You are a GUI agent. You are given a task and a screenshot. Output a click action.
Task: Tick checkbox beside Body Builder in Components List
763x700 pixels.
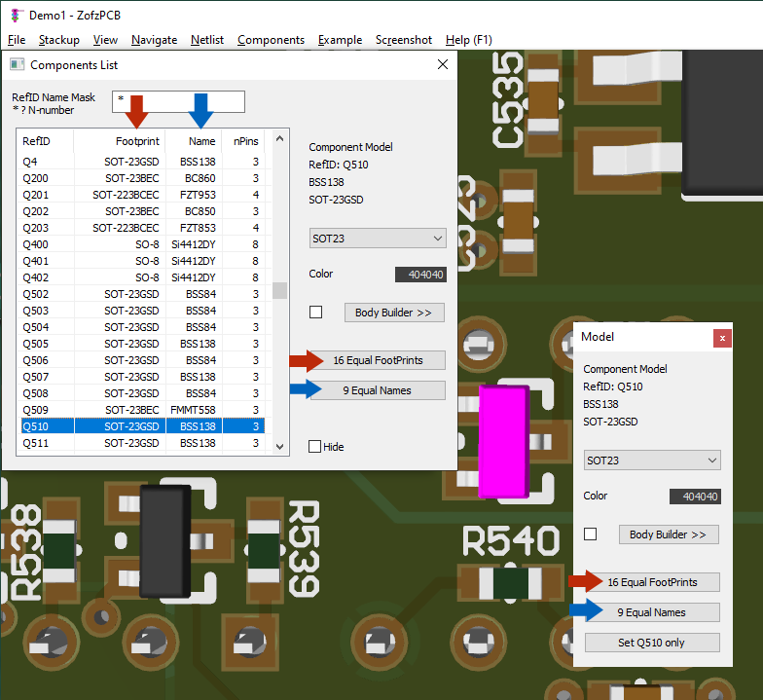tap(315, 313)
